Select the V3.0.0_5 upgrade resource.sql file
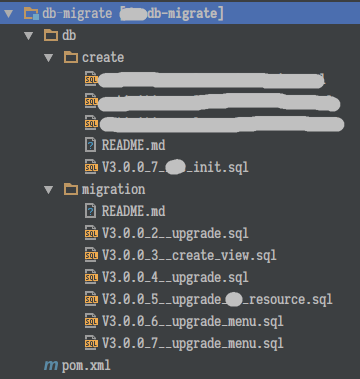This screenshot has height=379, width=360. [x=217, y=299]
